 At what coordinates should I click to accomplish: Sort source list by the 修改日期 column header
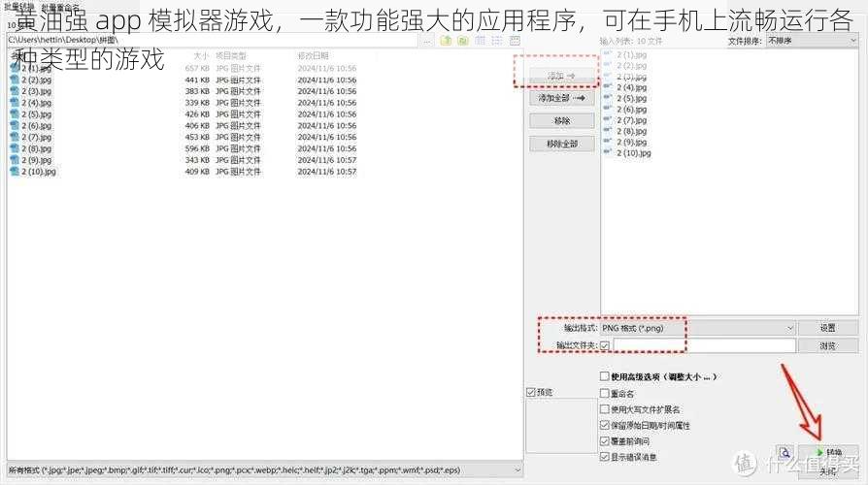click(314, 56)
